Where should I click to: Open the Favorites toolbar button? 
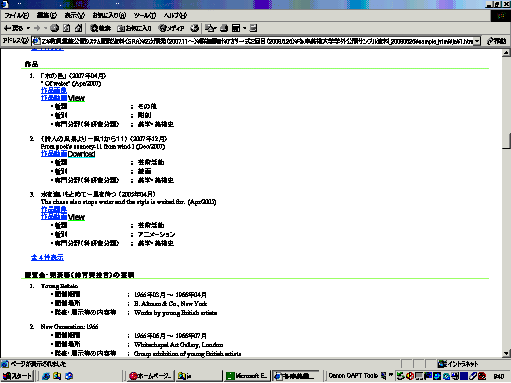pyautogui.click(x=134, y=28)
